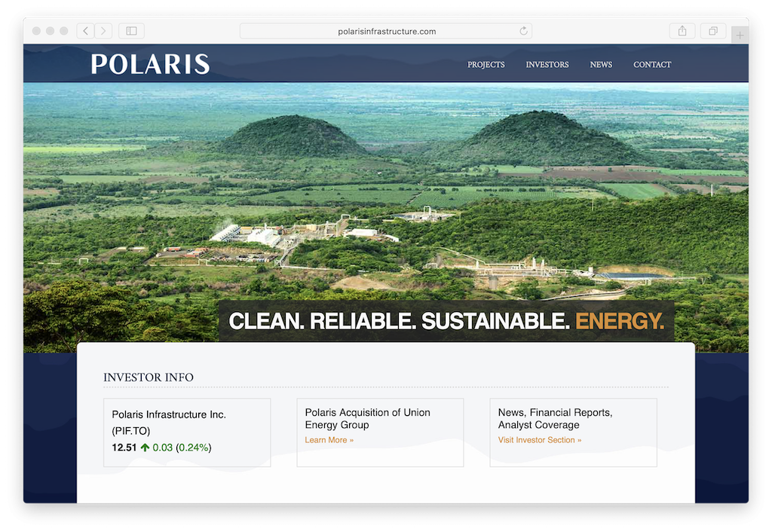Show all tabs overview icon
The width and height of the screenshot is (772, 532).
coord(712,31)
